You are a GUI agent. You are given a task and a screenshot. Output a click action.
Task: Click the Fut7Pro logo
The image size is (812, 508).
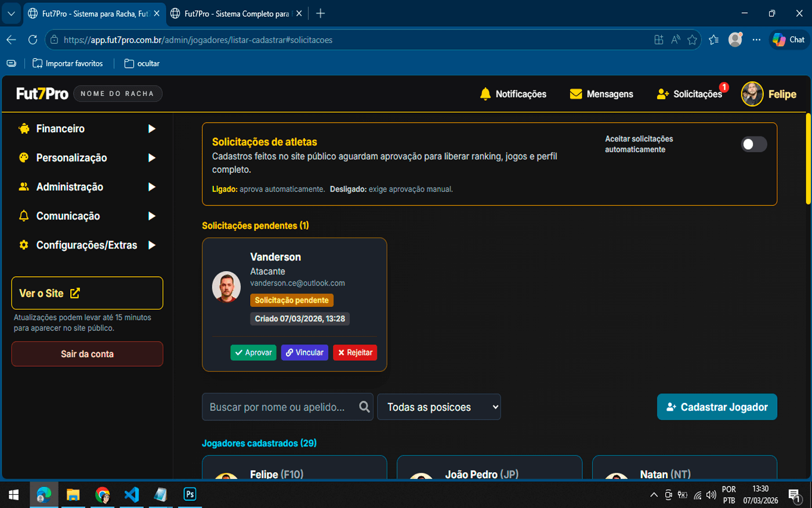(x=42, y=94)
